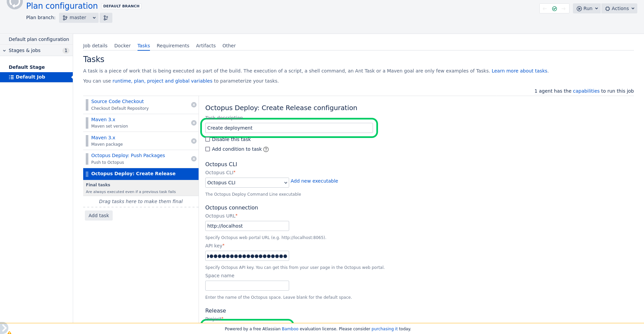Click the Space name input field
Screen dimensions: 644x334
247,286
